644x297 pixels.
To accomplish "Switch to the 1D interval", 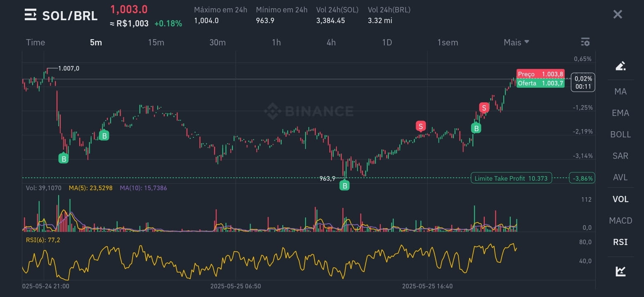I will click(x=387, y=42).
